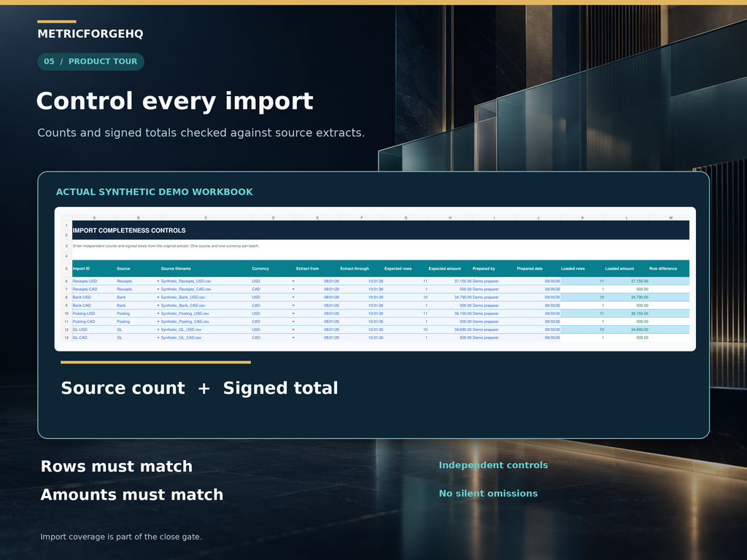
Task: Open Source dropdown in Bank-USD row
Action: [158, 297]
